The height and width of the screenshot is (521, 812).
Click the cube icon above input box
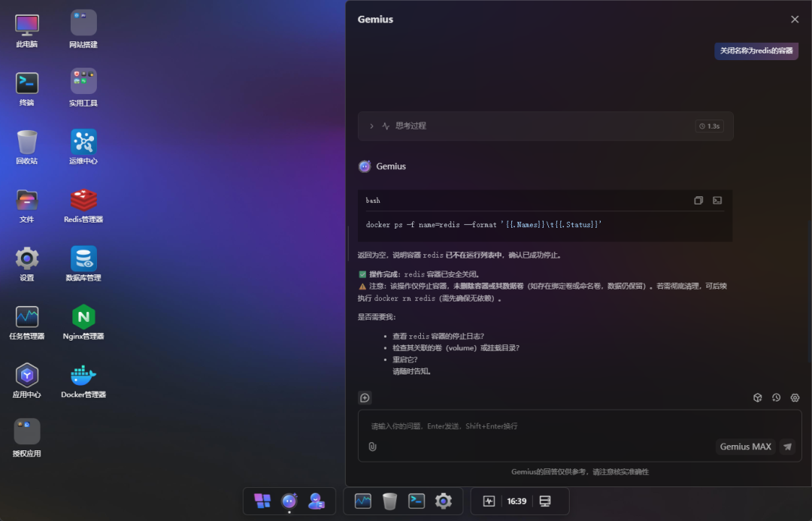point(758,398)
